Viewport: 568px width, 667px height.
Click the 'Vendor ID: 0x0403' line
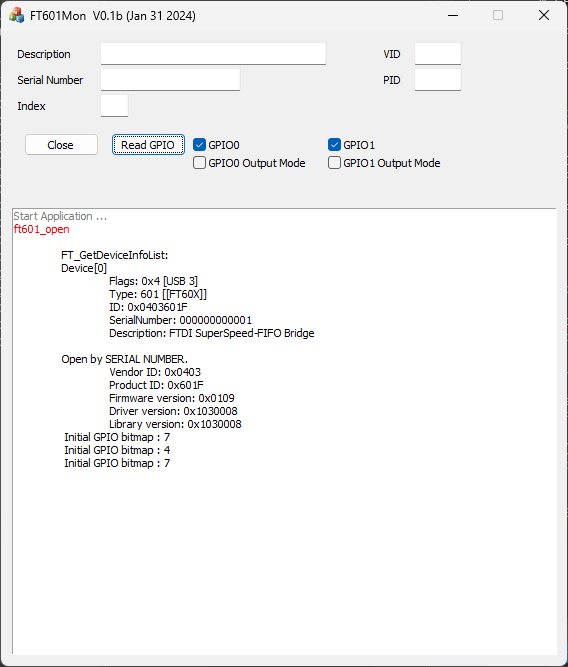tap(155, 372)
